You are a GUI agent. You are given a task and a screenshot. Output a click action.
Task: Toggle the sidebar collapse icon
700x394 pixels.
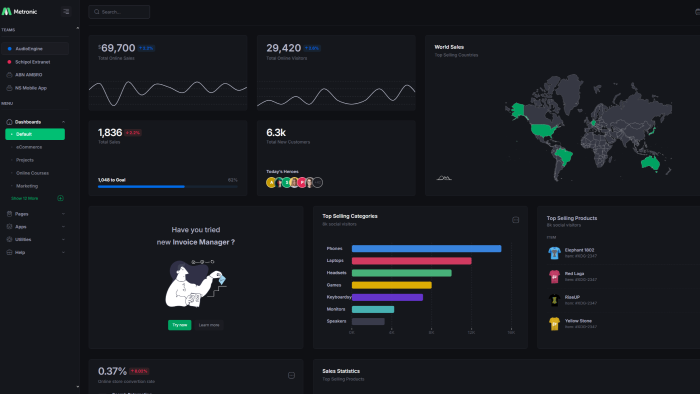point(66,12)
